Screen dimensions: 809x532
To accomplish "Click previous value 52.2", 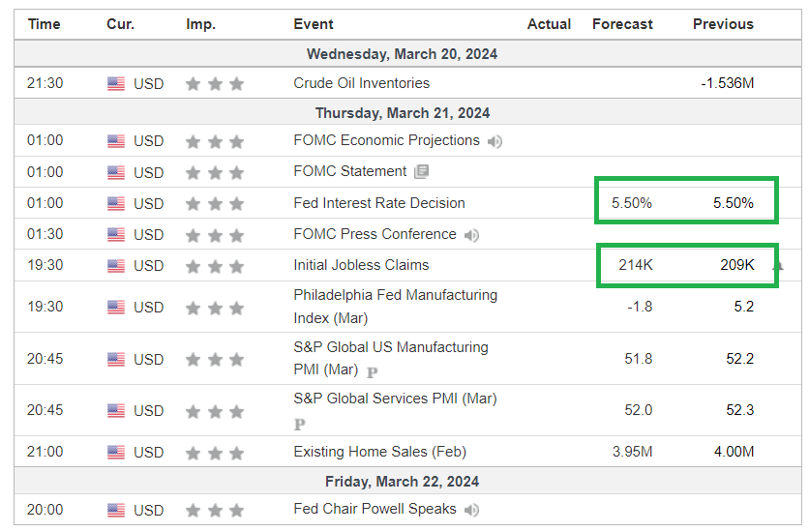I will pyautogui.click(x=740, y=358).
